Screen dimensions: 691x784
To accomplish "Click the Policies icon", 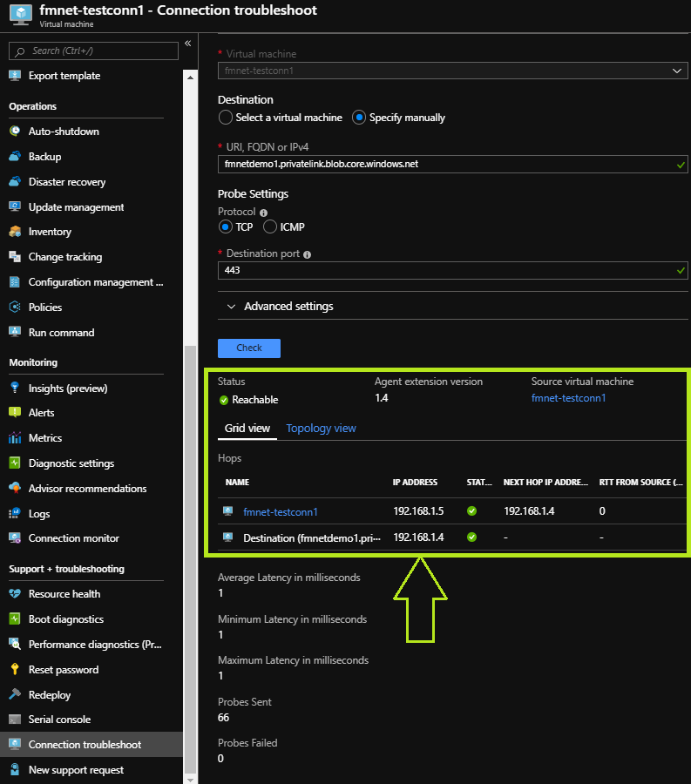I will [15, 307].
